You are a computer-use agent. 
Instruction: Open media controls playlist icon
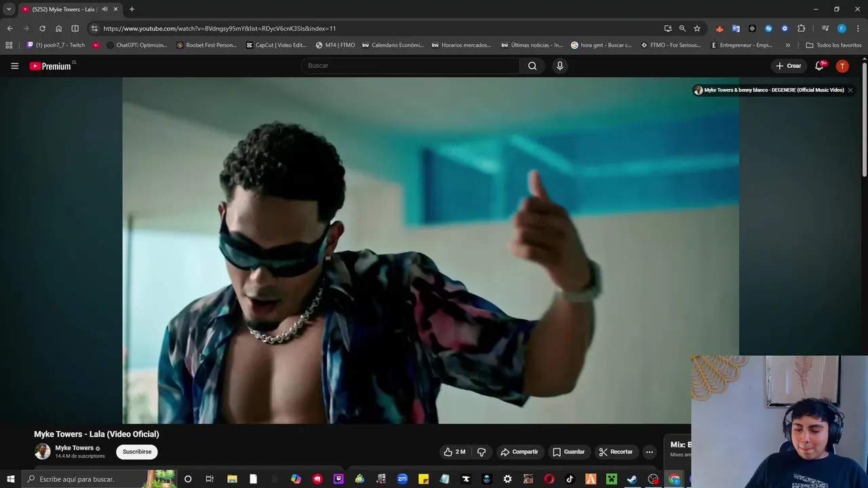[825, 28]
